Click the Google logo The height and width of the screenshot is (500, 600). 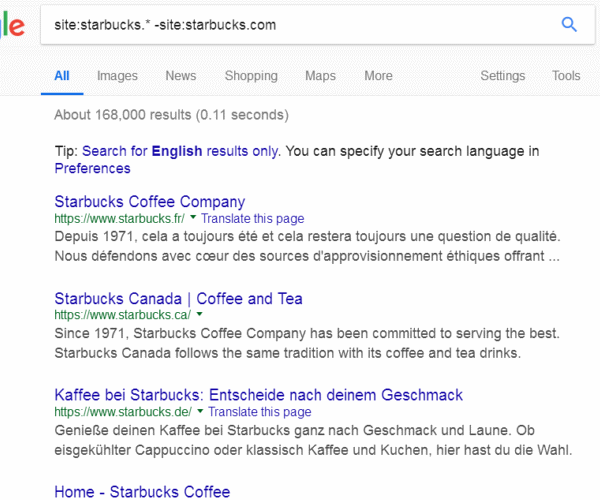pyautogui.click(x=12, y=25)
